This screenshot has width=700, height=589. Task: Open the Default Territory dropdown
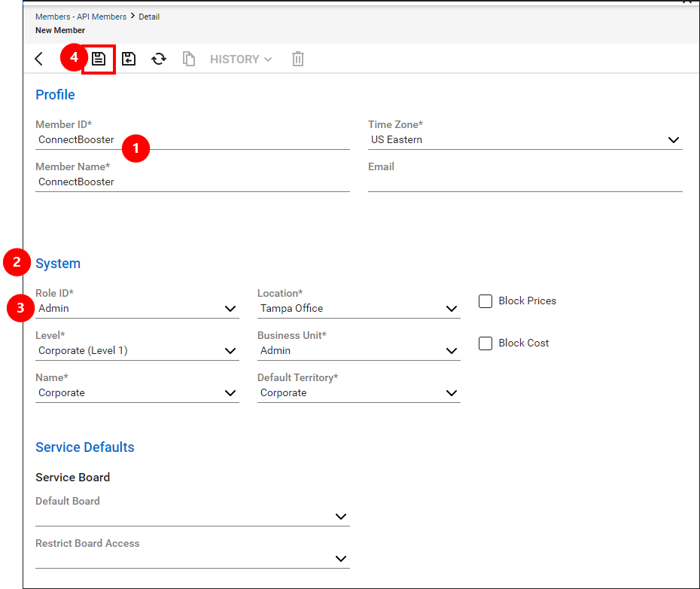coord(452,392)
